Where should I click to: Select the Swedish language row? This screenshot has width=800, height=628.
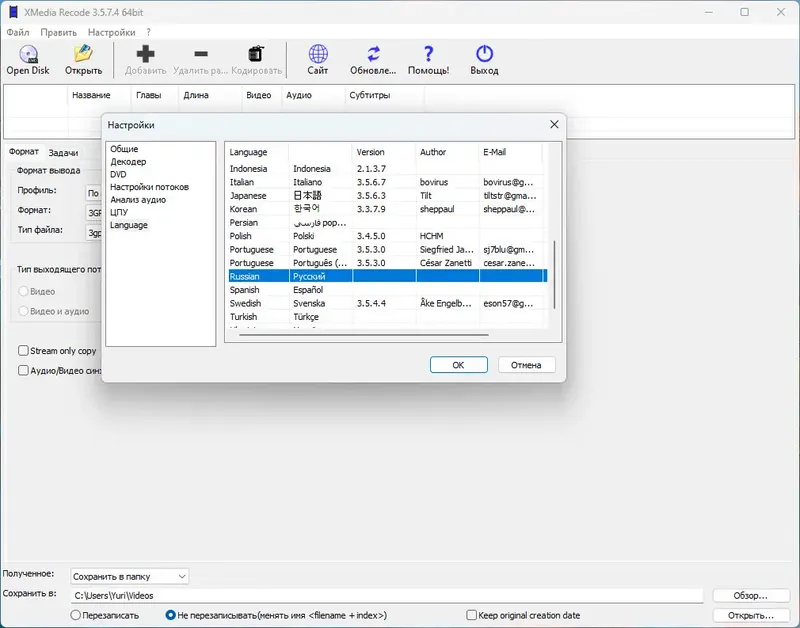(x=388, y=303)
